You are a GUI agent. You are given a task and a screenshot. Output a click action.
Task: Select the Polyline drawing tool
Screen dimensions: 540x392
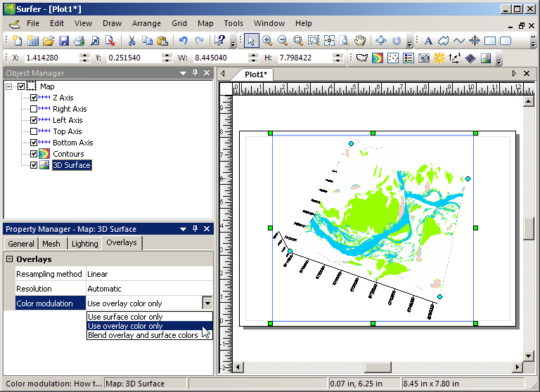[459, 41]
